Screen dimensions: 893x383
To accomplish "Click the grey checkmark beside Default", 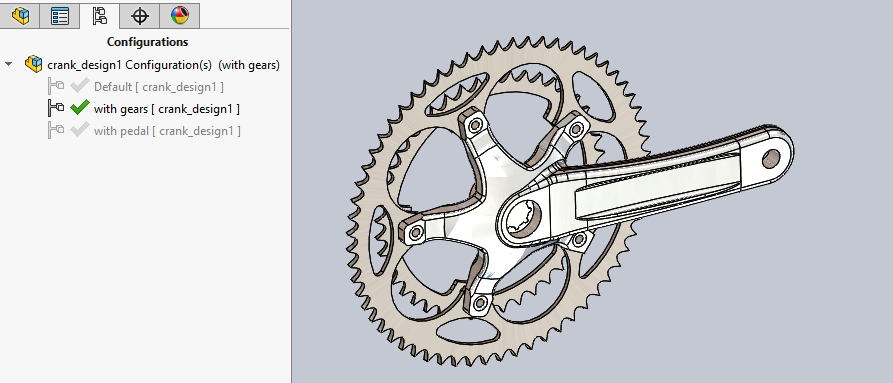I will [x=79, y=86].
